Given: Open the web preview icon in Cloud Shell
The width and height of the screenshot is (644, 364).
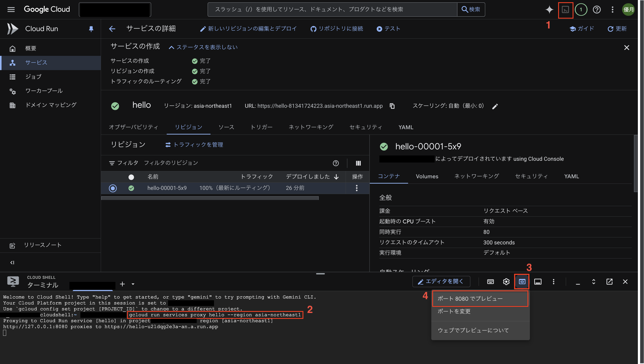Looking at the screenshot, I should click(522, 281).
